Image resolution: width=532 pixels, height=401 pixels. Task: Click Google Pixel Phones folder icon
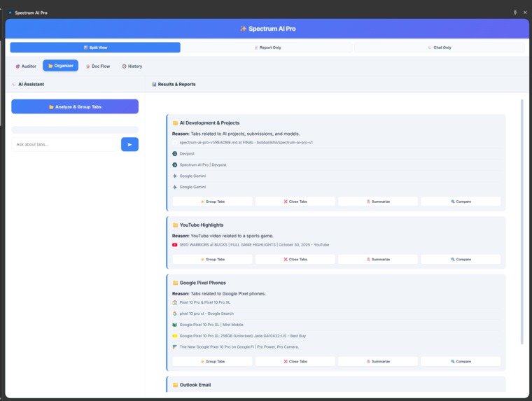pyautogui.click(x=176, y=283)
